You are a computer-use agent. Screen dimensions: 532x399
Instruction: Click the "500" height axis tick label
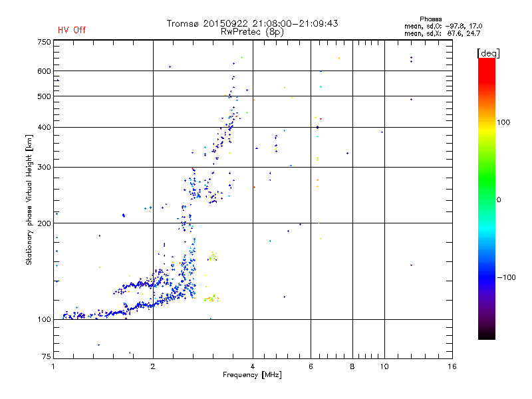[44, 96]
